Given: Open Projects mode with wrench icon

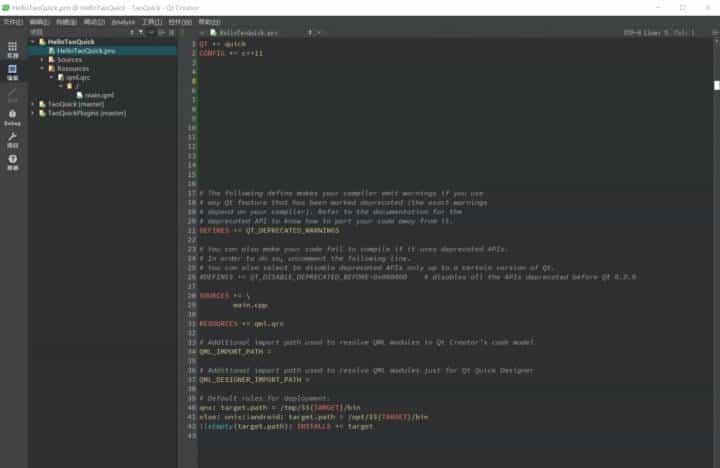Looking at the screenshot, I should 12,140.
